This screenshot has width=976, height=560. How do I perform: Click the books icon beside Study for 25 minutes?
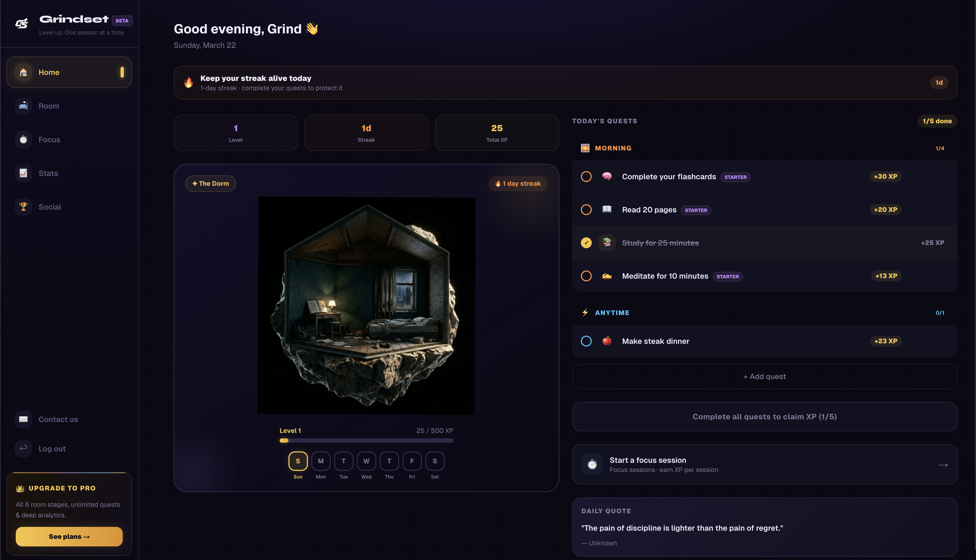click(607, 242)
